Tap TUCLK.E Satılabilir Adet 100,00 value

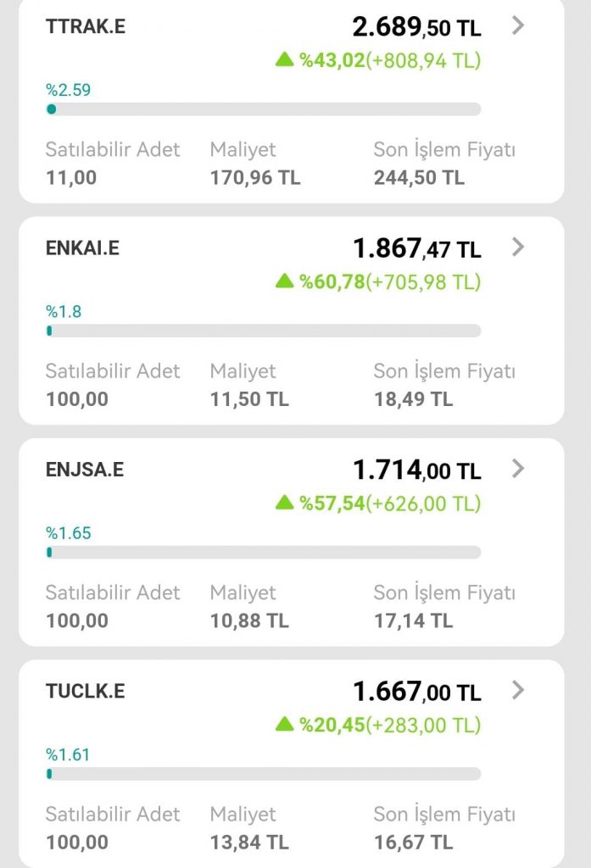tap(77, 843)
